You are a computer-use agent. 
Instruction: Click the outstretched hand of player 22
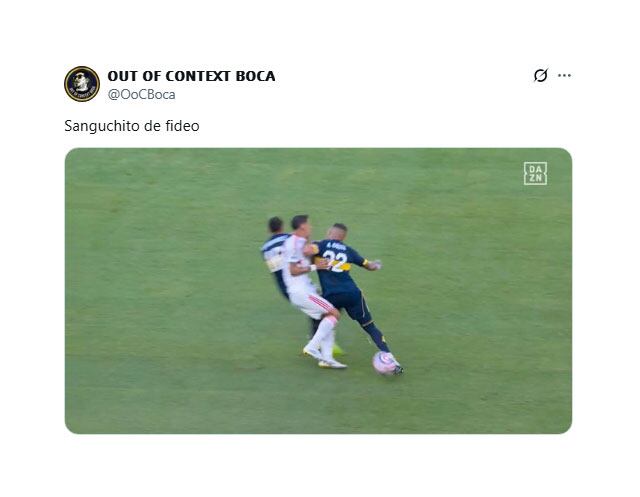point(374,265)
